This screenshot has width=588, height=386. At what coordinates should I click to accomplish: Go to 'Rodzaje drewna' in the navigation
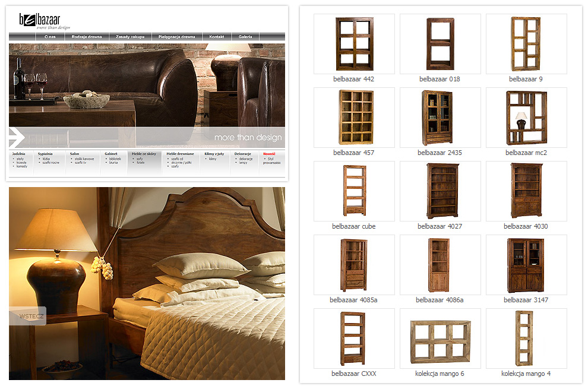[x=87, y=37]
